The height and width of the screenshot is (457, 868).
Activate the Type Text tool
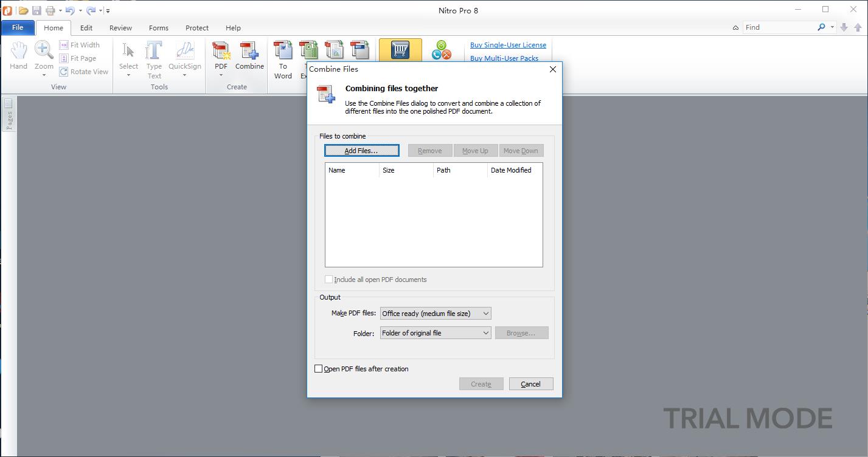[154, 60]
